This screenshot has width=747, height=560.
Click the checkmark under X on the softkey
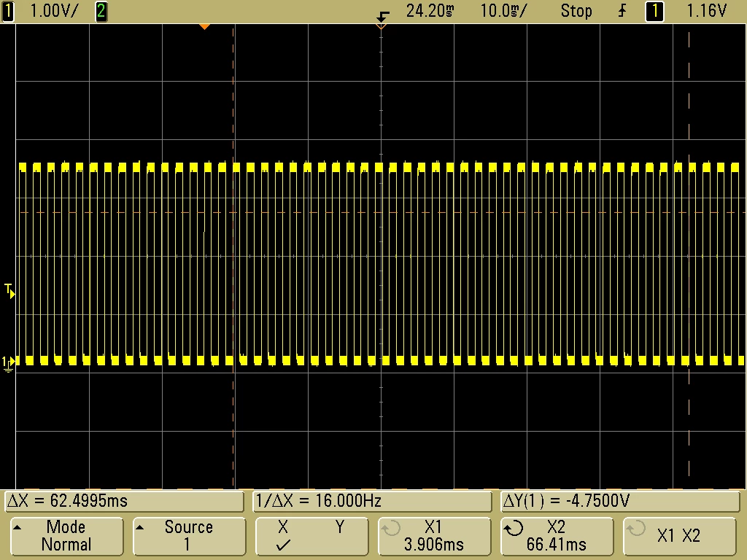tap(283, 545)
